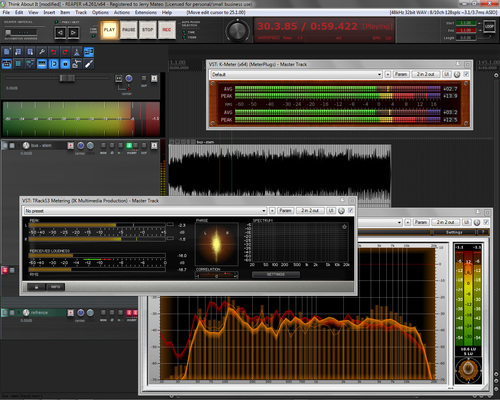Toggle red mute button on refrence track
The image size is (500, 400).
[x=129, y=312]
